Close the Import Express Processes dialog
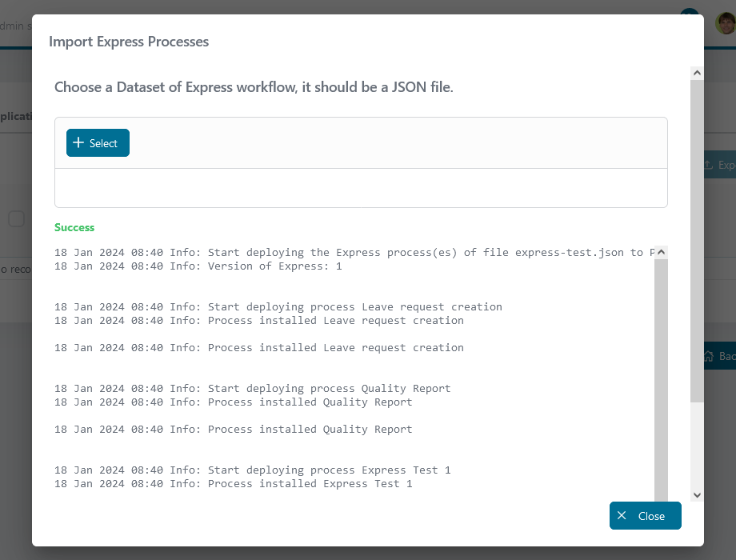This screenshot has width=736, height=560. (x=645, y=515)
